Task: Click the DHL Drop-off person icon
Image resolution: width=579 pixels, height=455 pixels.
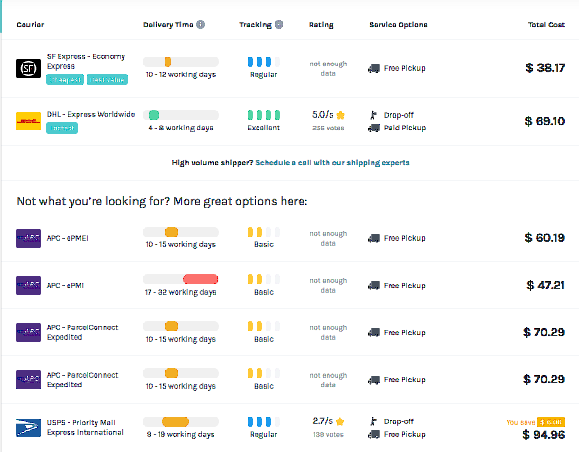Action: [x=374, y=115]
